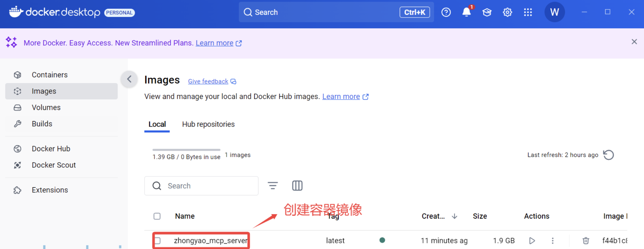Click the 1.9 GB size value
This screenshot has width=644, height=249.
click(504, 241)
